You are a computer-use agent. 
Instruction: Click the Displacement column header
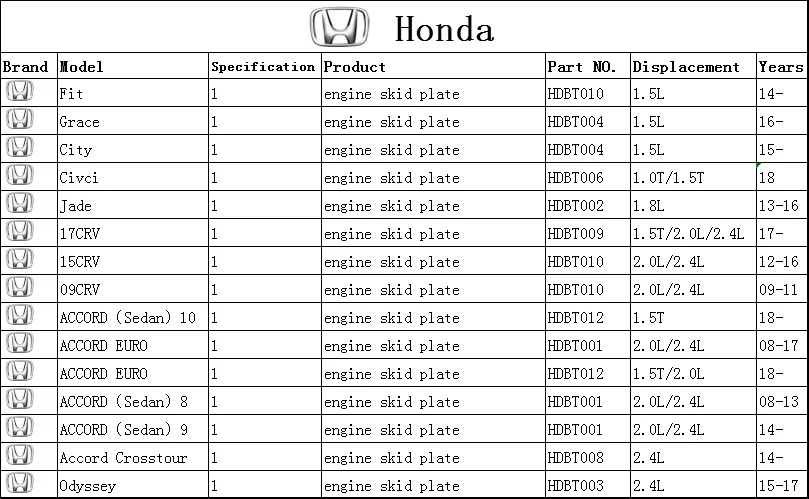tap(686, 67)
